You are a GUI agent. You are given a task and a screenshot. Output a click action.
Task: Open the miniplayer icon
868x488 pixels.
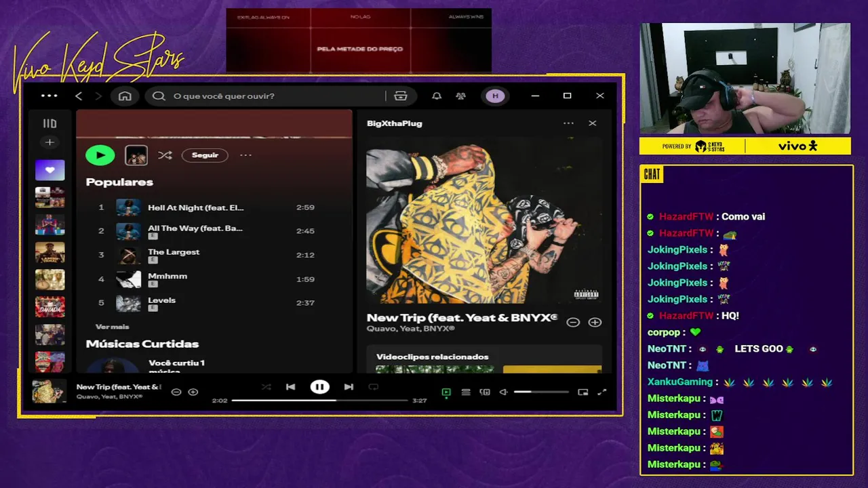click(583, 392)
